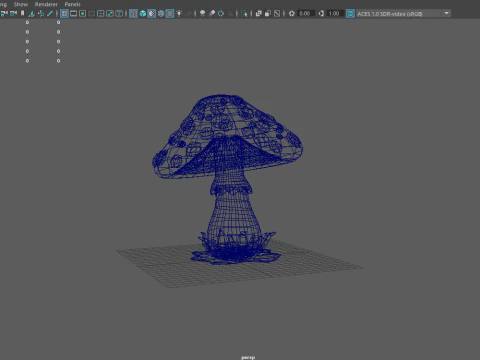Screen dimensions: 480x360
Task: Toggle Motion Blur icon
Action: (212, 13)
